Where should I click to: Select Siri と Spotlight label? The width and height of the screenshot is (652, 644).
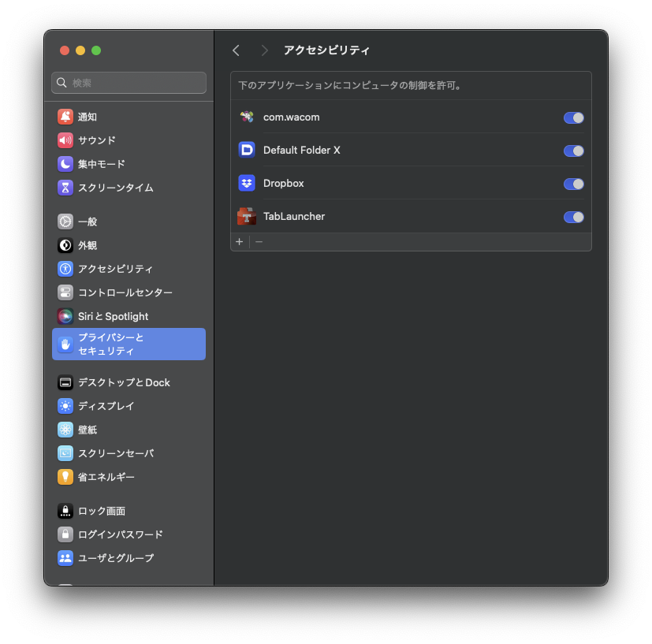(113, 316)
